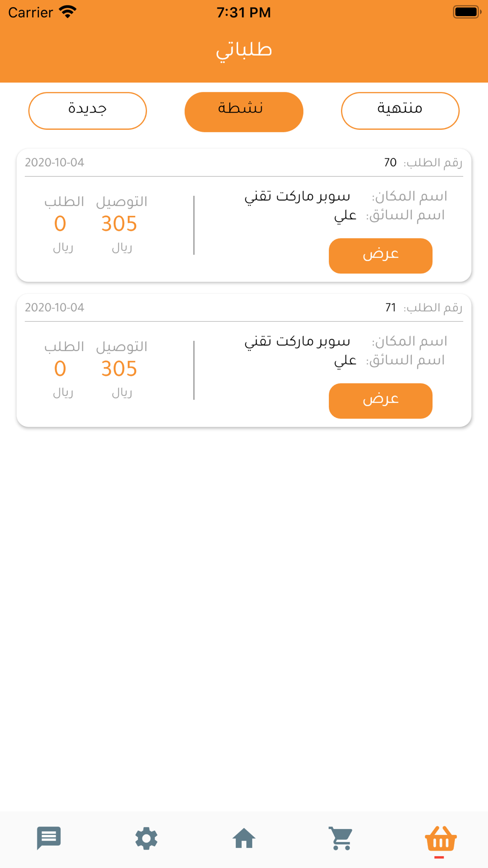The height and width of the screenshot is (868, 488).
Task: Tap the طلباتي page title
Action: pyautogui.click(x=244, y=51)
